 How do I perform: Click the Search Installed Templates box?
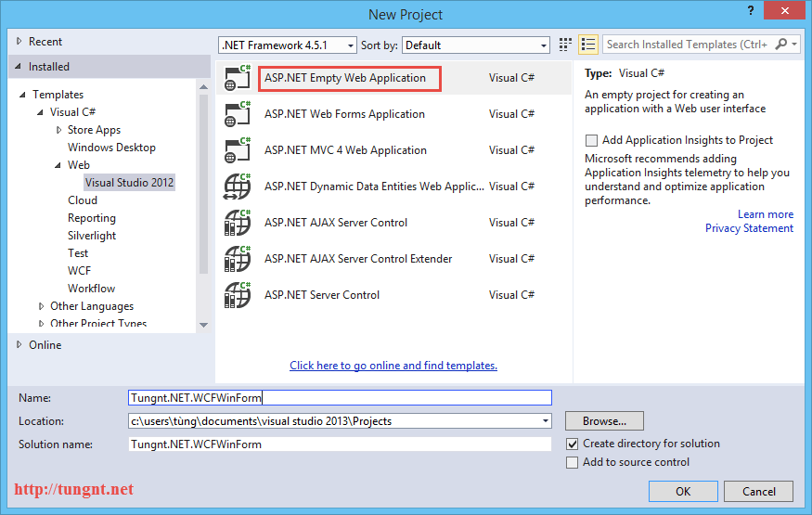(688, 45)
